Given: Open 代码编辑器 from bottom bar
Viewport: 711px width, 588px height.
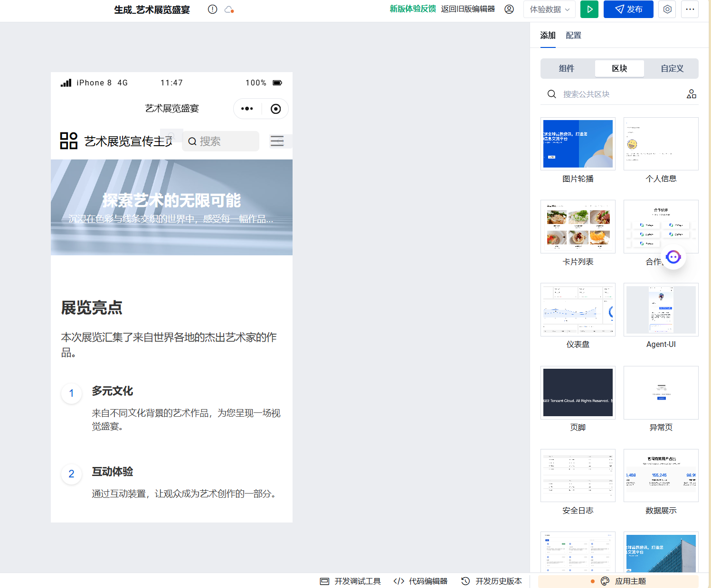Looking at the screenshot, I should pos(421,581).
